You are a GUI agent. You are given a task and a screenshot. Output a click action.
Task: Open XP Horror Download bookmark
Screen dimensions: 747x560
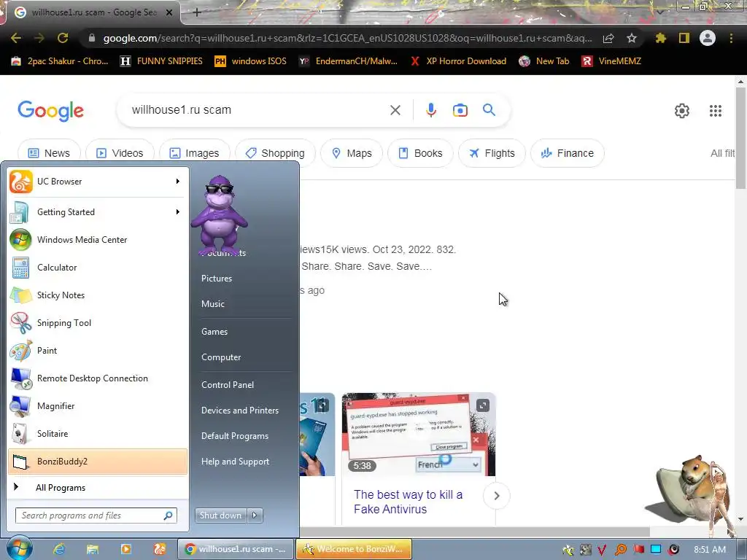pos(458,61)
